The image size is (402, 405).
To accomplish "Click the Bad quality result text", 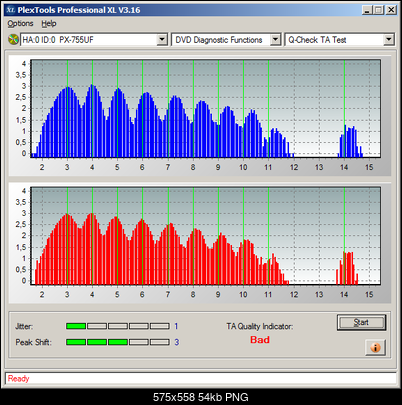I will click(x=260, y=340).
